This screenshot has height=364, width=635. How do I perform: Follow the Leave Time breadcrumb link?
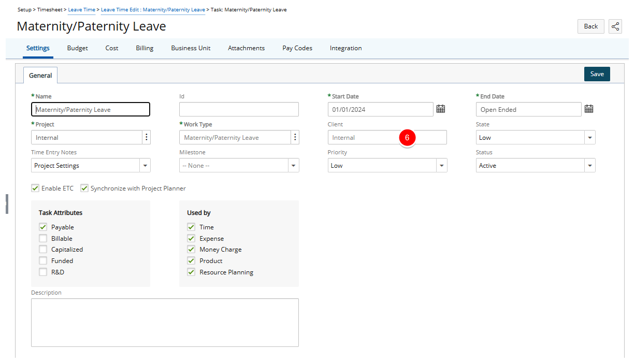tap(81, 10)
